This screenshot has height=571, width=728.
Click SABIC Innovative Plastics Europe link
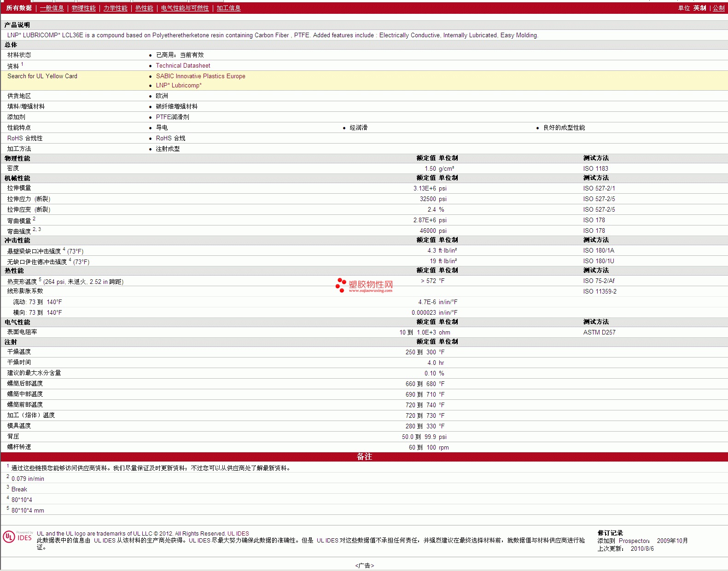coord(200,76)
